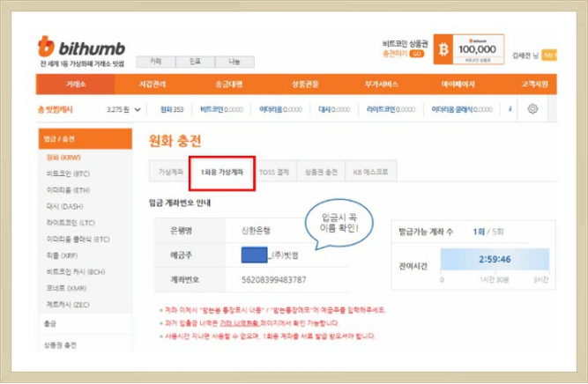Click the 거래 내역현황 link
Screen dimensions: 588x384
click(239, 323)
